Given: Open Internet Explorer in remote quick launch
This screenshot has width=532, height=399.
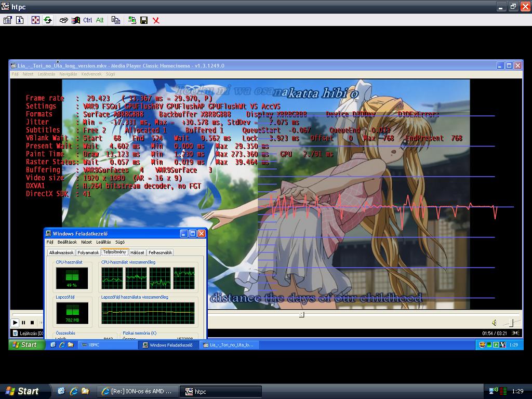Looking at the screenshot, I should 62,345.
